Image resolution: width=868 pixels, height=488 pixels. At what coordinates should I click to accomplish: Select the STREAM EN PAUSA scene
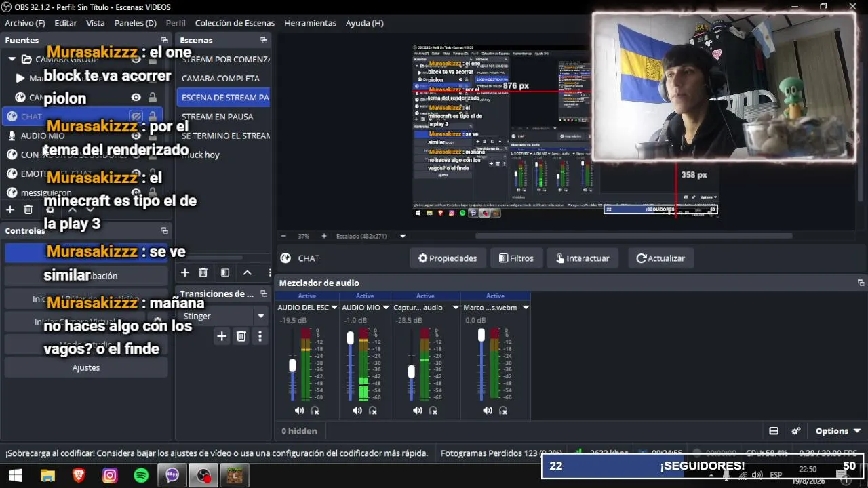(x=223, y=117)
